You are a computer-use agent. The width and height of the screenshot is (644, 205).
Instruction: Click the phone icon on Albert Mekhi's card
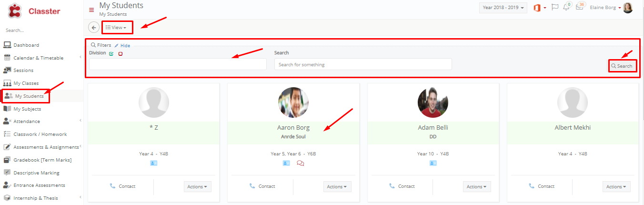point(532,186)
